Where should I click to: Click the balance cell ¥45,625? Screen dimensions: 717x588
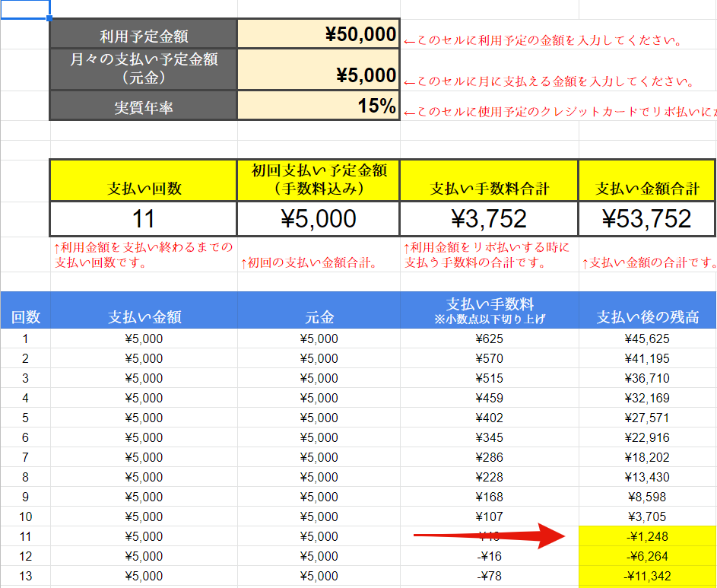[x=647, y=338]
